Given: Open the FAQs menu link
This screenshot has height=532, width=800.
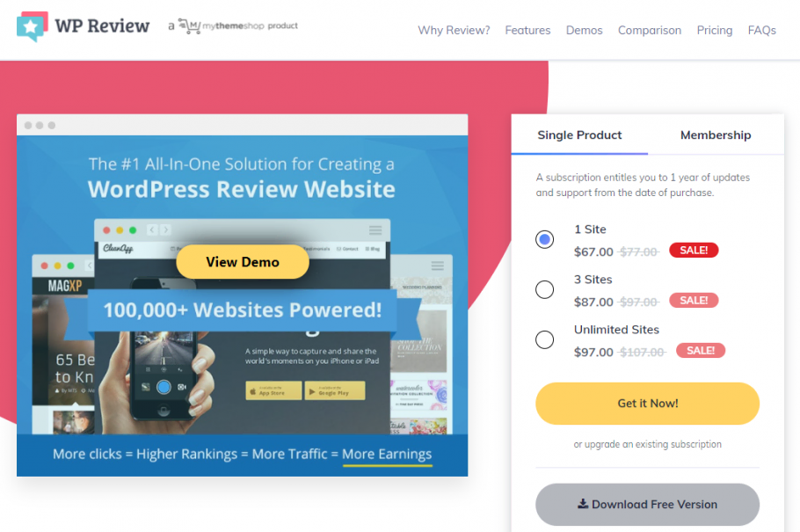Looking at the screenshot, I should (761, 30).
